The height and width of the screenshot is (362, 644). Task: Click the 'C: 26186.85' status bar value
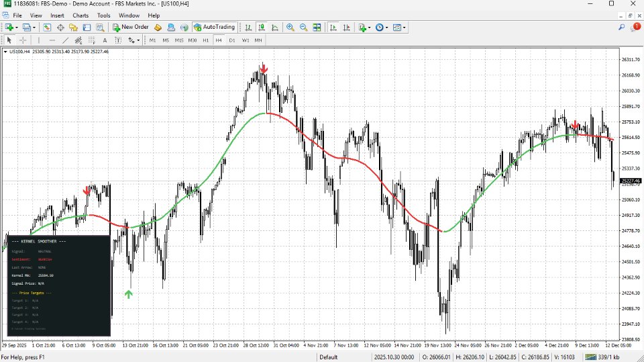pos(535,357)
